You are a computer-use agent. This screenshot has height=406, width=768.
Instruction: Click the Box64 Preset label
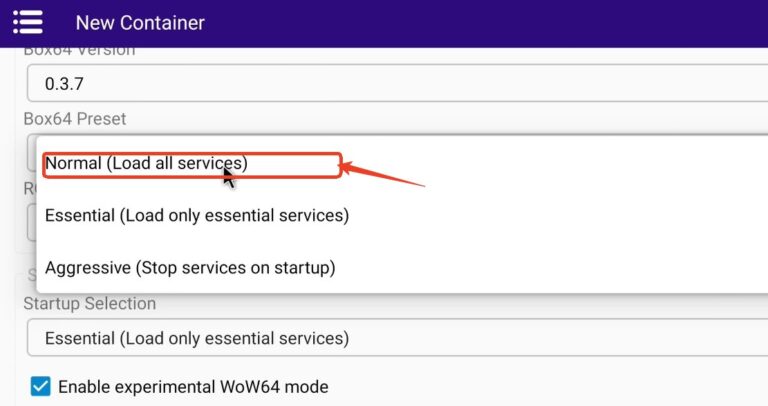click(75, 119)
